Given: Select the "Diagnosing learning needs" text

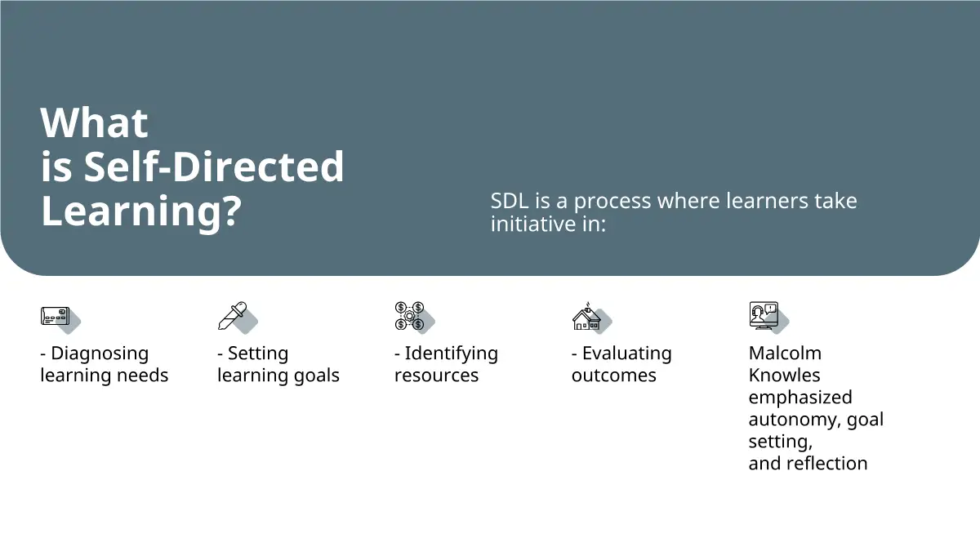Looking at the screenshot, I should 104,364.
